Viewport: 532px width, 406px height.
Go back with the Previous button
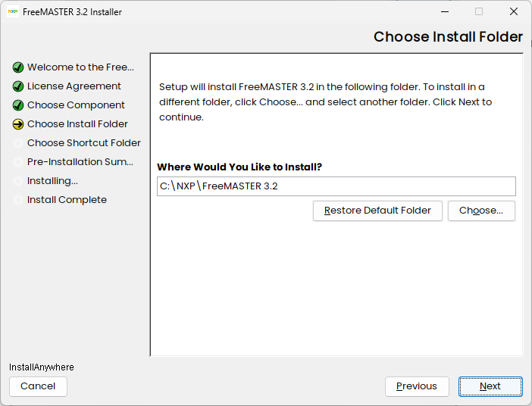(417, 386)
